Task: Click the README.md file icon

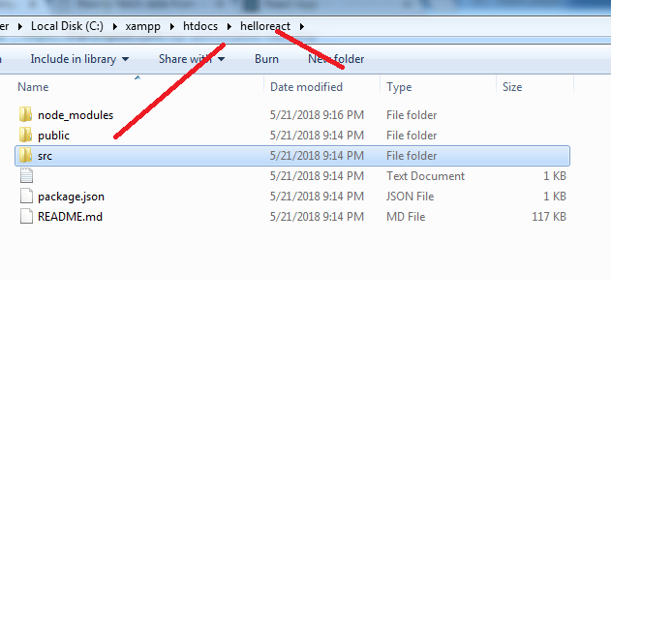Action: point(26,217)
